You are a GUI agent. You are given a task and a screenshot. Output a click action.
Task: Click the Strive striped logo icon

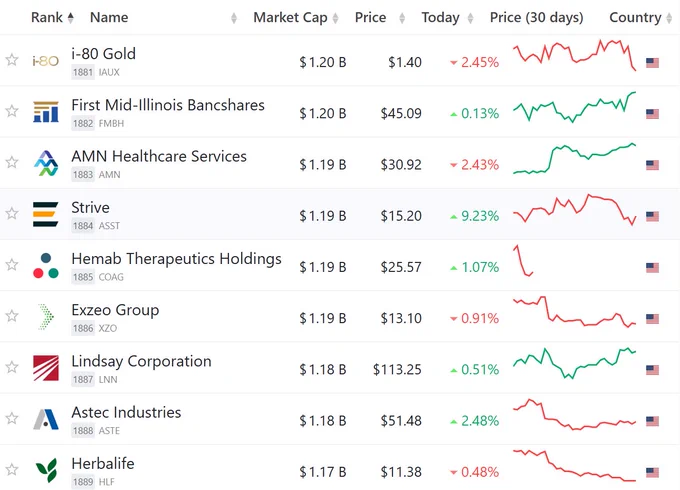coord(46,214)
